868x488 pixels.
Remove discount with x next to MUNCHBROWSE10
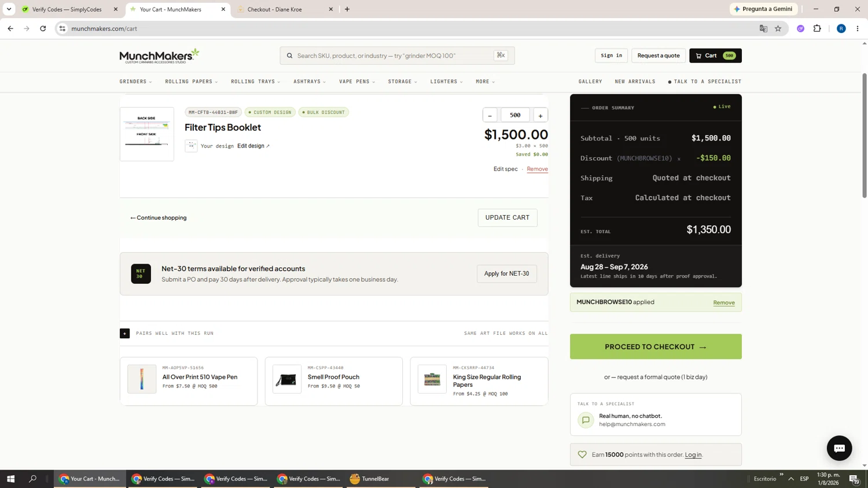[679, 158]
